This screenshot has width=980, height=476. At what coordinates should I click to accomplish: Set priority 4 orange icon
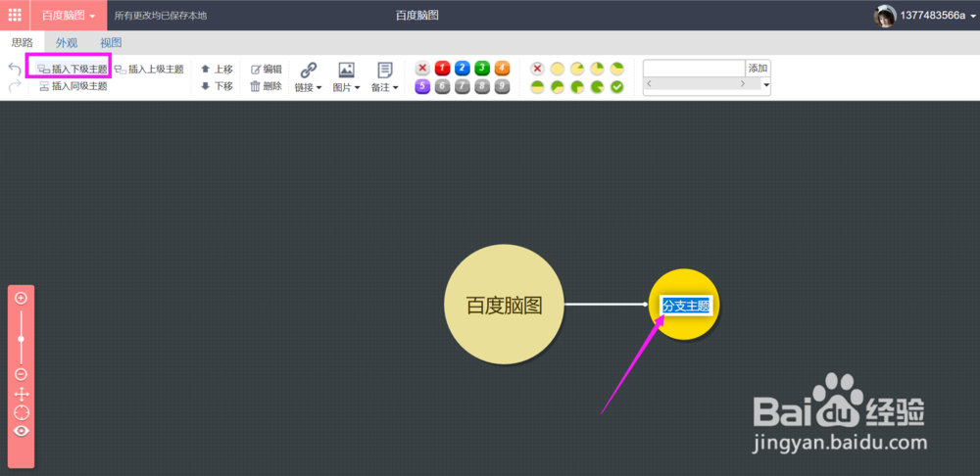tap(503, 69)
